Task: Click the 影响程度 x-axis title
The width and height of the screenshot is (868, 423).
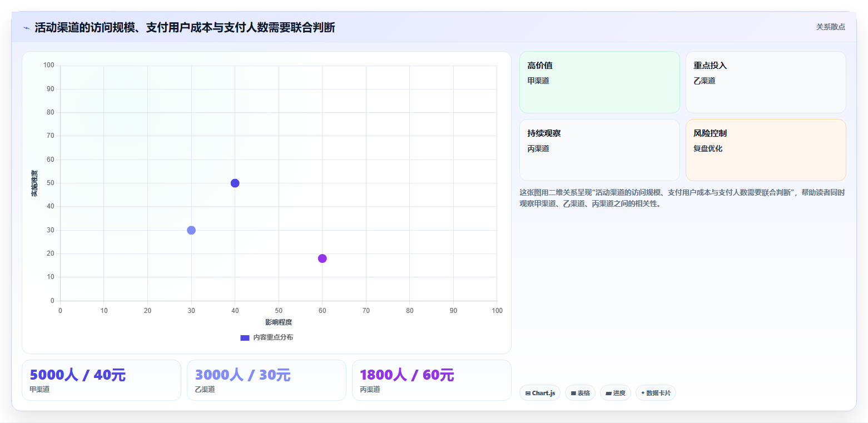Action: point(279,322)
